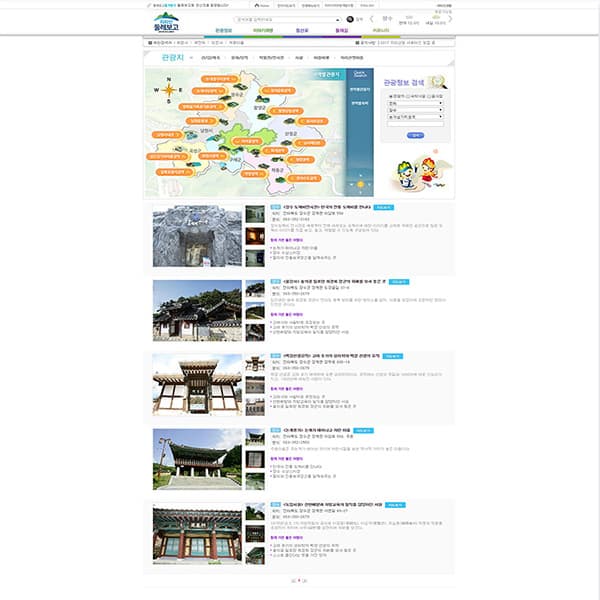Click the pencil icon in the top utility bar
Viewport: 600px width, 600px height.
149,5
